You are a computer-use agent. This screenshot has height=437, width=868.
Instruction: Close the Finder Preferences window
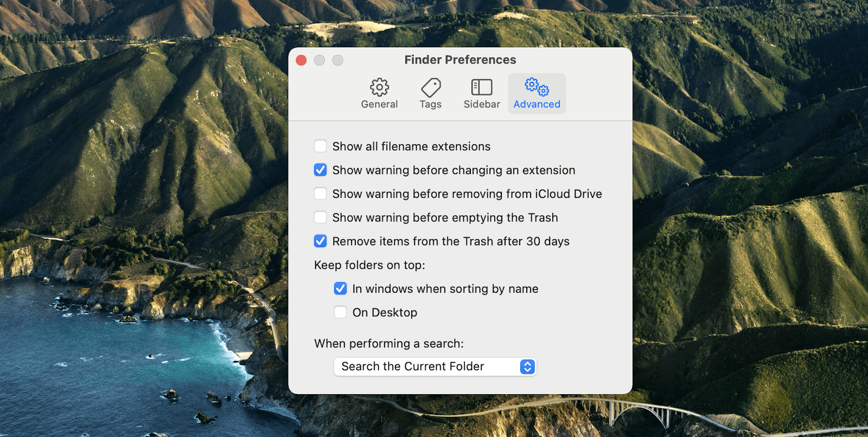tap(302, 60)
